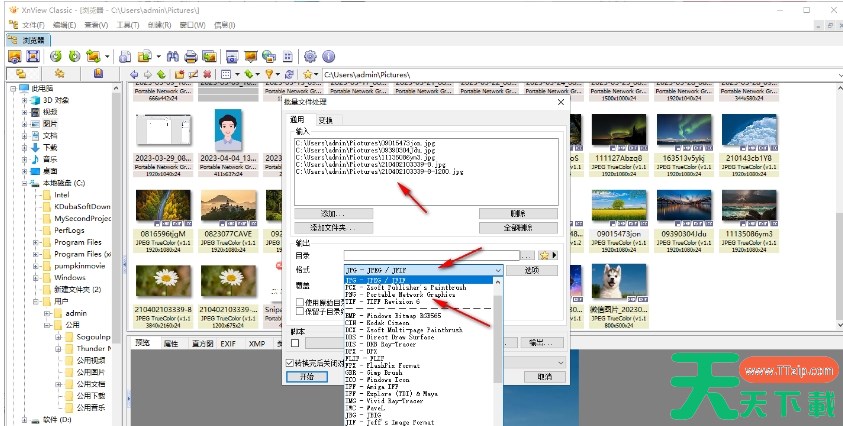Open settings with the gear icon
This screenshot has height=426, width=843.
[310, 56]
